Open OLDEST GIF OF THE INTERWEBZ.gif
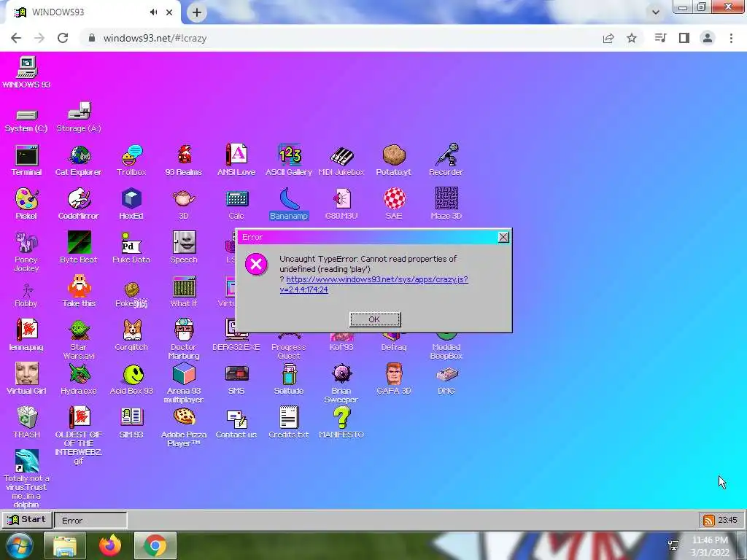This screenshot has width=747, height=560. coord(79,417)
